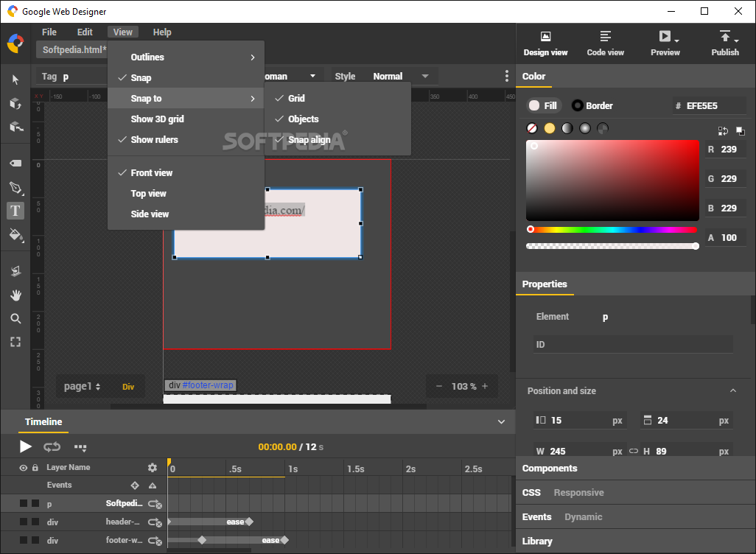Switch to the Responsive tab
Viewport: 756px width, 554px height.
pos(578,492)
